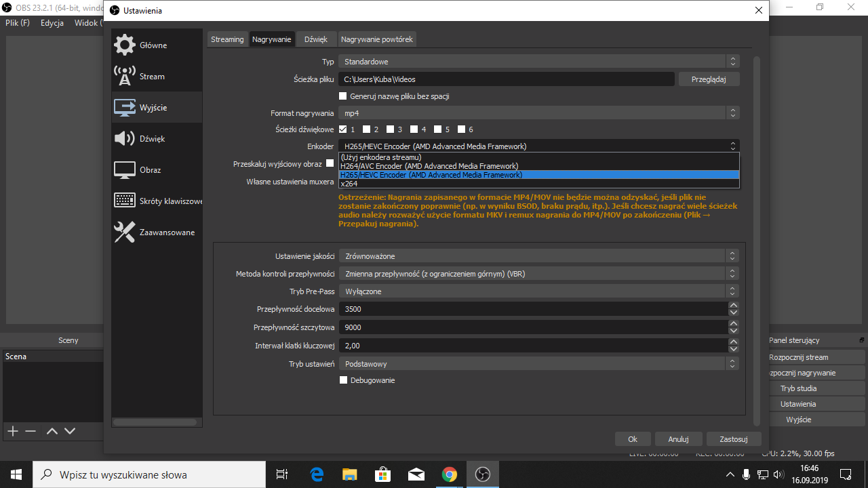Open the Format nagrywania mp4 dropdown
This screenshot has width=868, height=488.
539,113
